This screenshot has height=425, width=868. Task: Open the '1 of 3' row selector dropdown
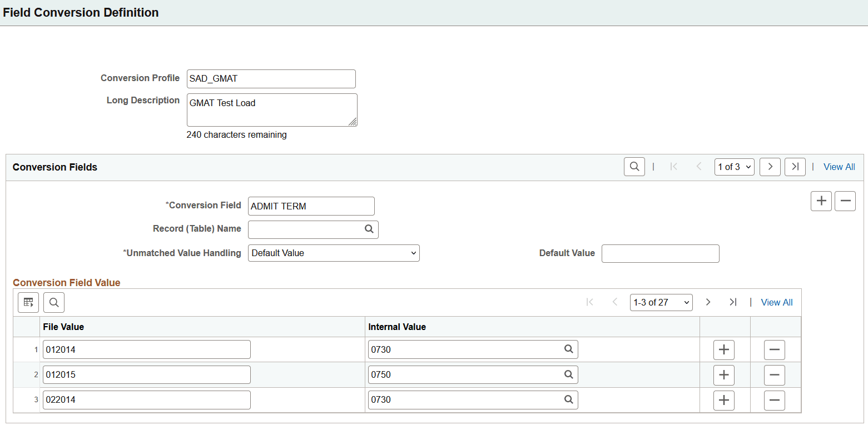coord(735,167)
